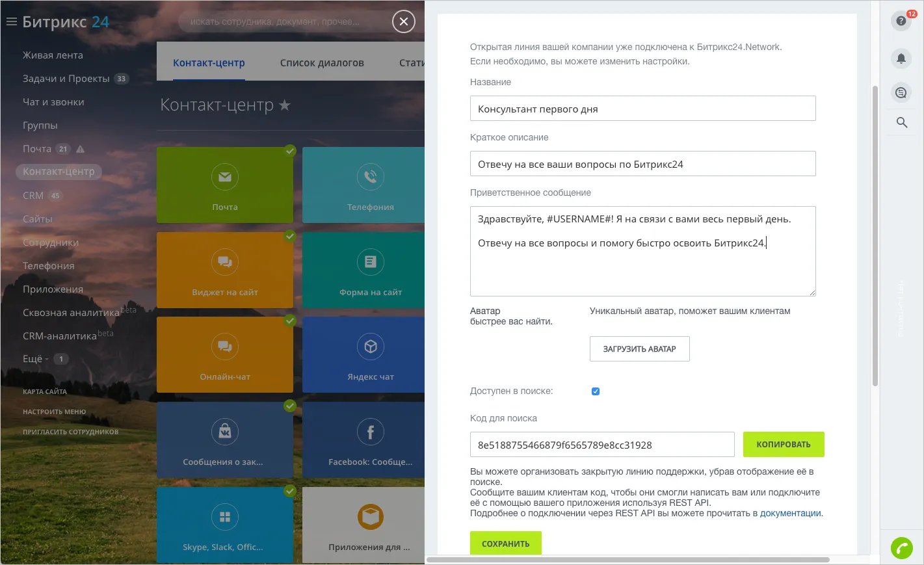
Task: Open Чат и звонки in sidebar
Action: click(53, 102)
